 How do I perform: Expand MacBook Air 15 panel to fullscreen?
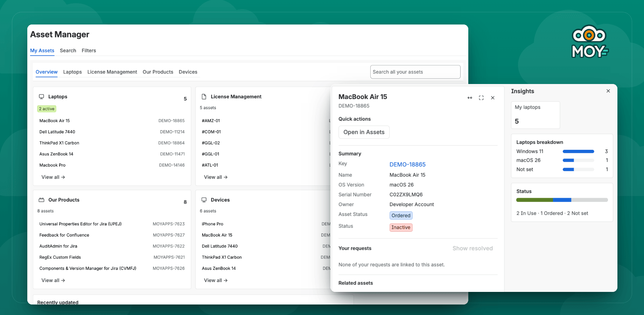tap(481, 98)
